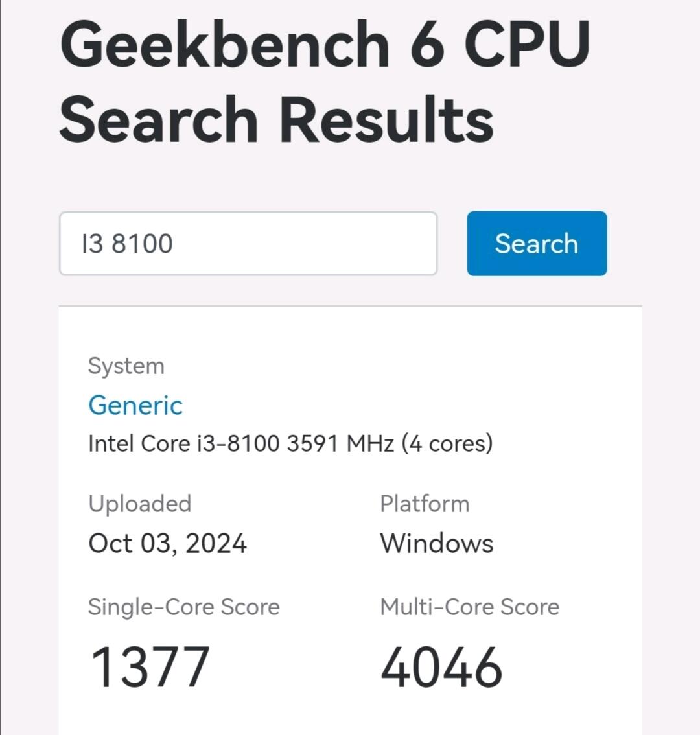The image size is (700, 735).
Task: Click the Platform label
Action: (x=425, y=504)
